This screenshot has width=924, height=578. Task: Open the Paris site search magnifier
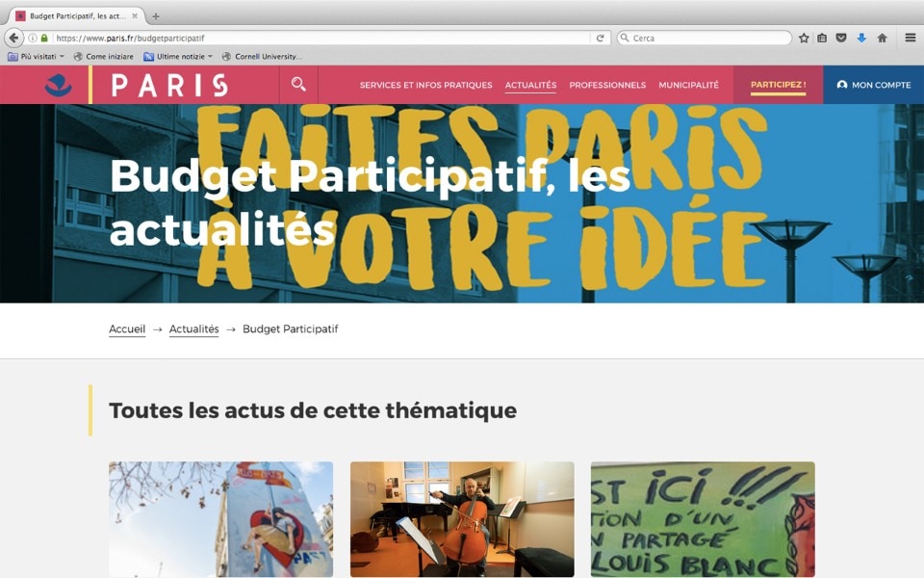click(298, 85)
